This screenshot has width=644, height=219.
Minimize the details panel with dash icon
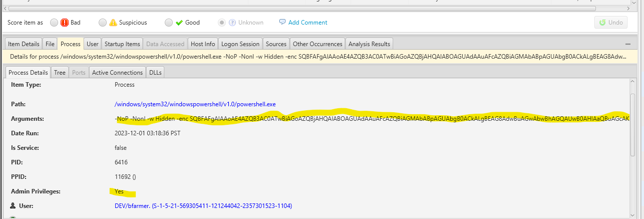(628, 44)
